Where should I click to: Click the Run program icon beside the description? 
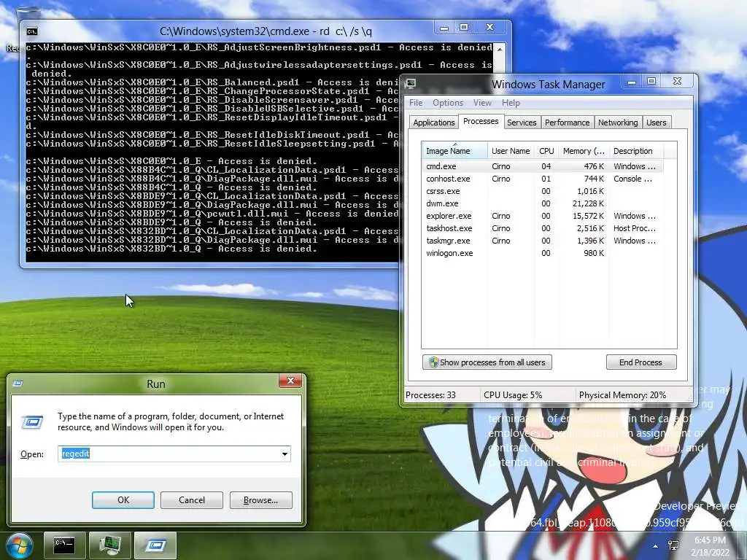point(32,422)
